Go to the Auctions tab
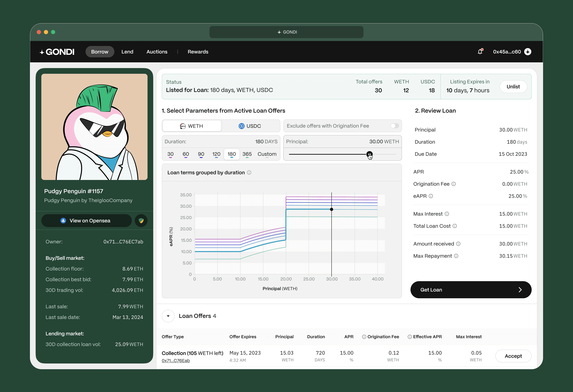 (x=157, y=52)
